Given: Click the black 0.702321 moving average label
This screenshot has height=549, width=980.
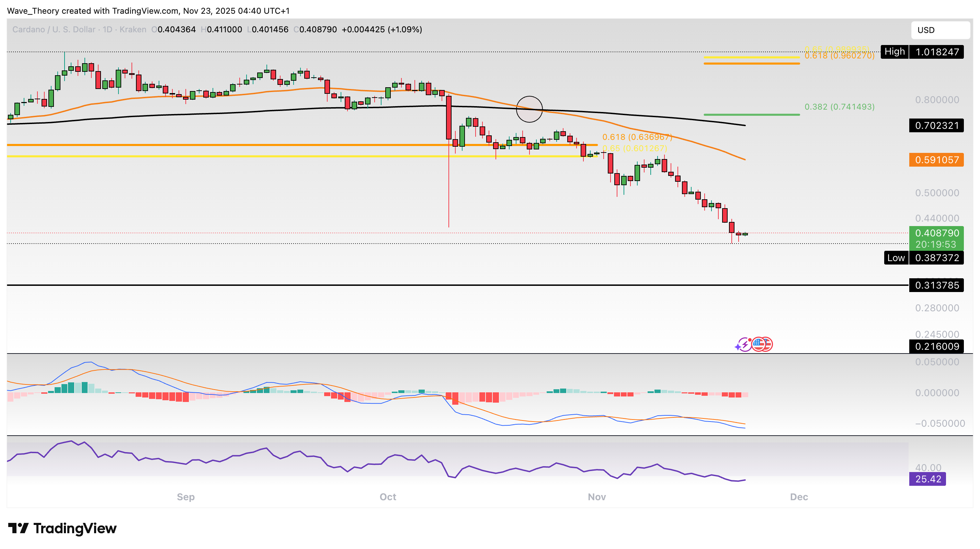Looking at the screenshot, I should [936, 126].
